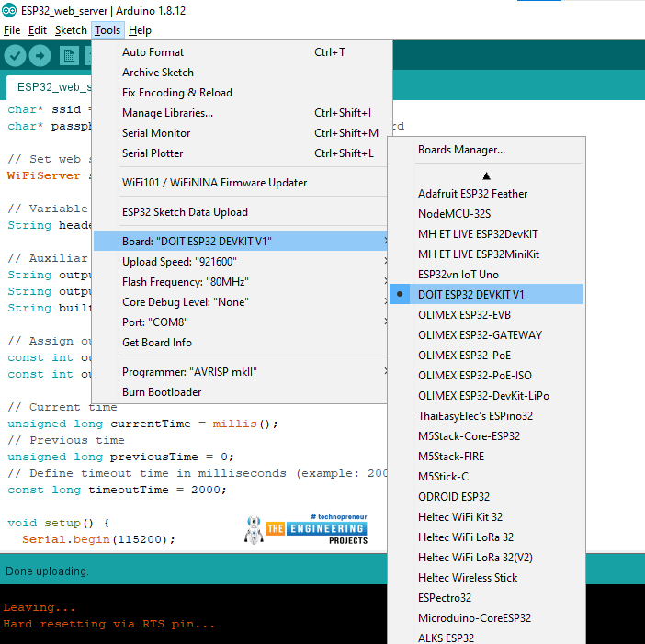The width and height of the screenshot is (645, 644).
Task: Open the Sketch menu
Action: [71, 30]
